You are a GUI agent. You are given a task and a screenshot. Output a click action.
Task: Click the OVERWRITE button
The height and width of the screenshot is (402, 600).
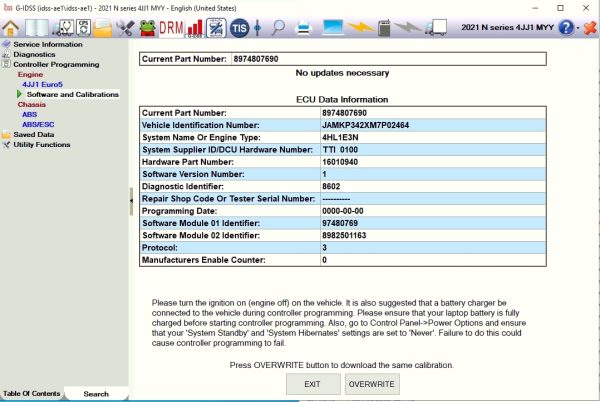[372, 384]
